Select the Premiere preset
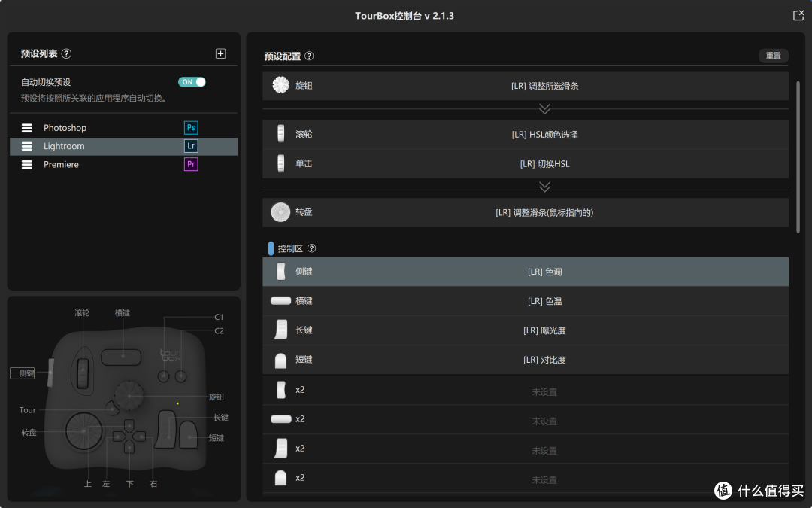Viewport: 812px width, 508px height. [124, 164]
